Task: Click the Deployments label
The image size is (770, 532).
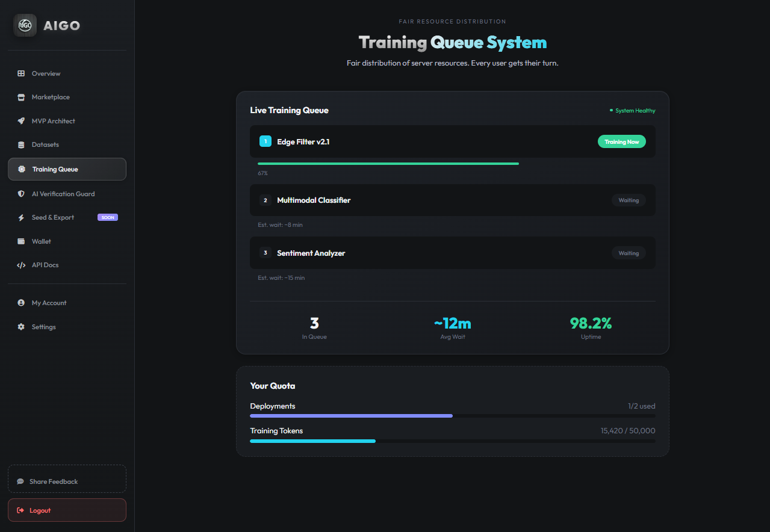Action: (273, 406)
